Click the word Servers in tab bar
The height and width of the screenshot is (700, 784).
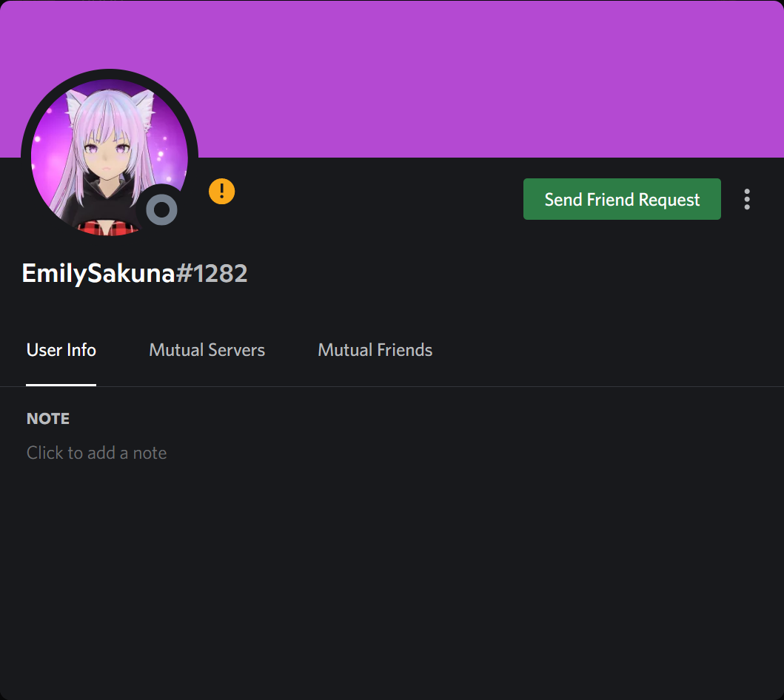[x=236, y=350]
